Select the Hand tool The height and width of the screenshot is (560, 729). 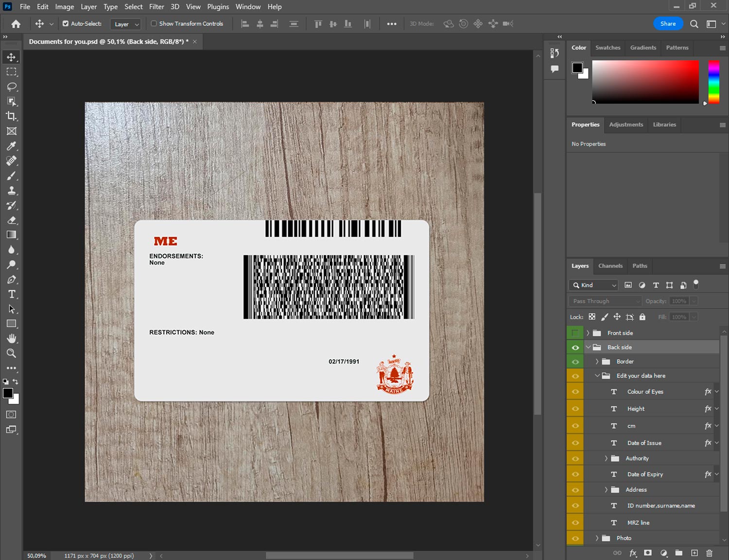[x=12, y=338]
